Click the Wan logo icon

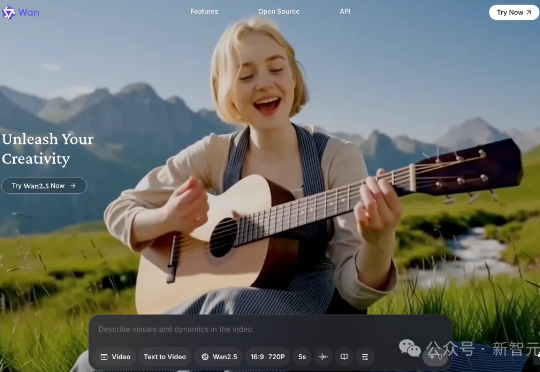(9, 13)
